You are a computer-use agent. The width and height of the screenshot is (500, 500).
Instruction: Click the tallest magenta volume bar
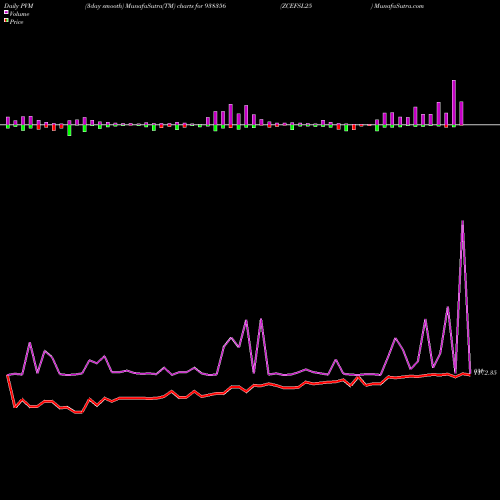454,103
